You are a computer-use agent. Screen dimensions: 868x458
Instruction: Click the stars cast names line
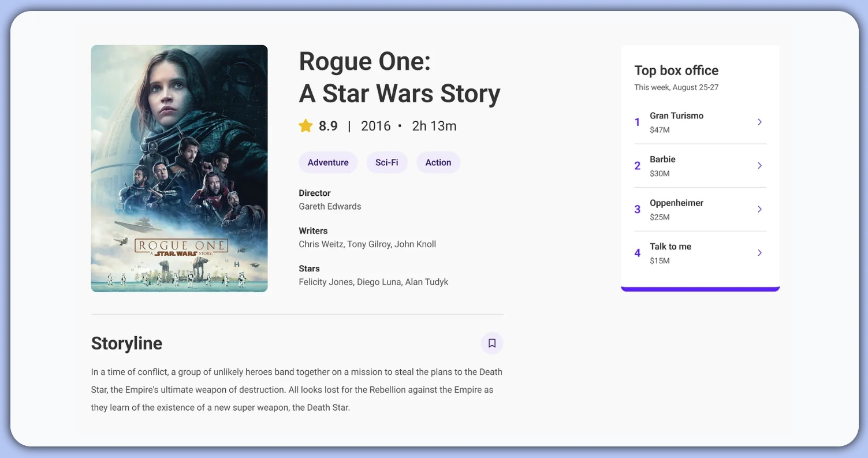coord(373,282)
